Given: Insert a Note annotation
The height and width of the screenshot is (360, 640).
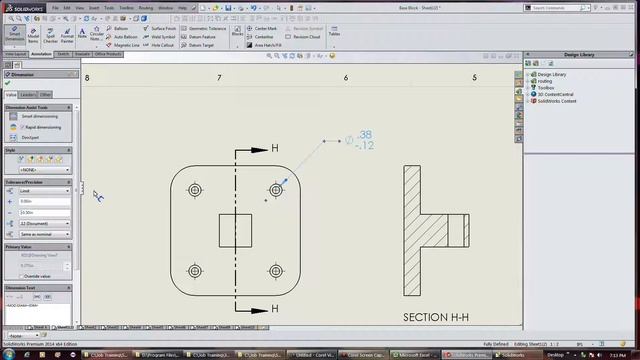Looking at the screenshot, I should (82, 33).
